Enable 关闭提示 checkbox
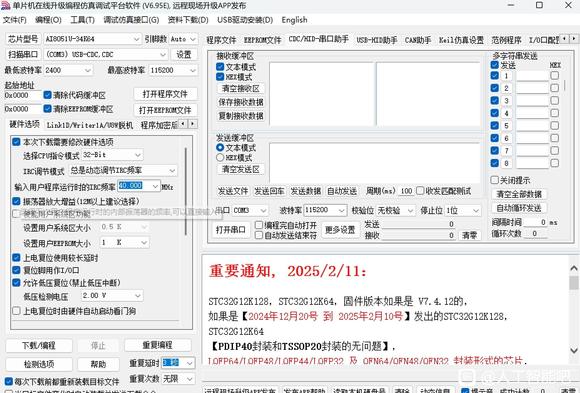 tap(495, 180)
